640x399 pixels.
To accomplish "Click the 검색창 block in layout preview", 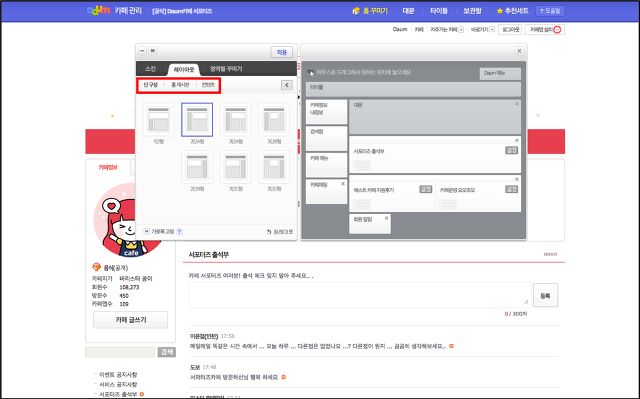I will 326,138.
